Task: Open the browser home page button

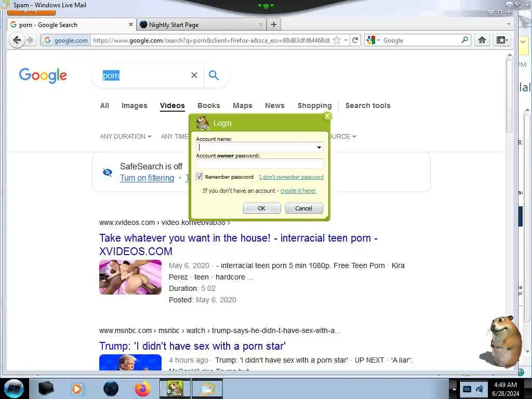Action: [x=482, y=40]
